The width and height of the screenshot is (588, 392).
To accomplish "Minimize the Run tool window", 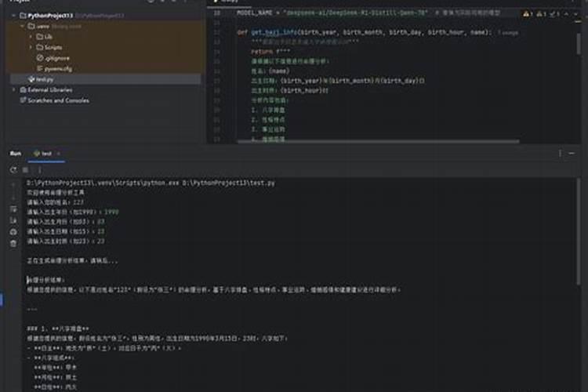I will [x=572, y=154].
